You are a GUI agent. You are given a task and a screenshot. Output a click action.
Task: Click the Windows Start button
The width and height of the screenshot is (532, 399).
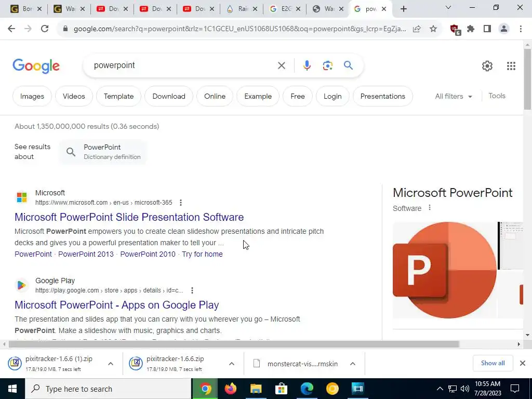[12, 389]
